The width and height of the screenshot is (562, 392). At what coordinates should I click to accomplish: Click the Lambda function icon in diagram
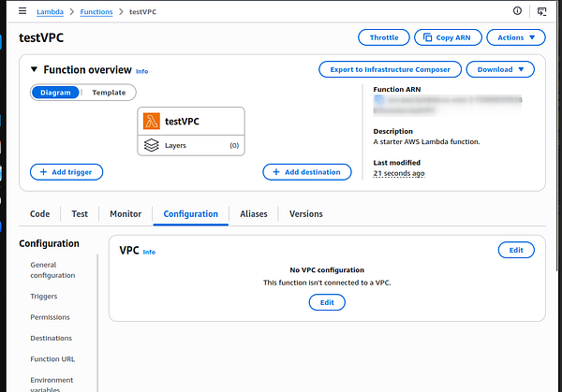click(x=151, y=121)
